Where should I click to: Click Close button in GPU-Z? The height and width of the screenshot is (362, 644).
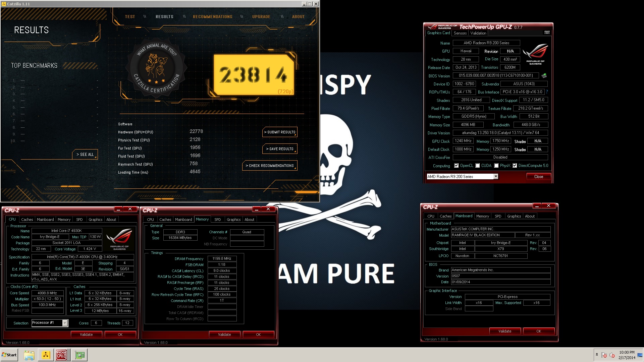[538, 177]
